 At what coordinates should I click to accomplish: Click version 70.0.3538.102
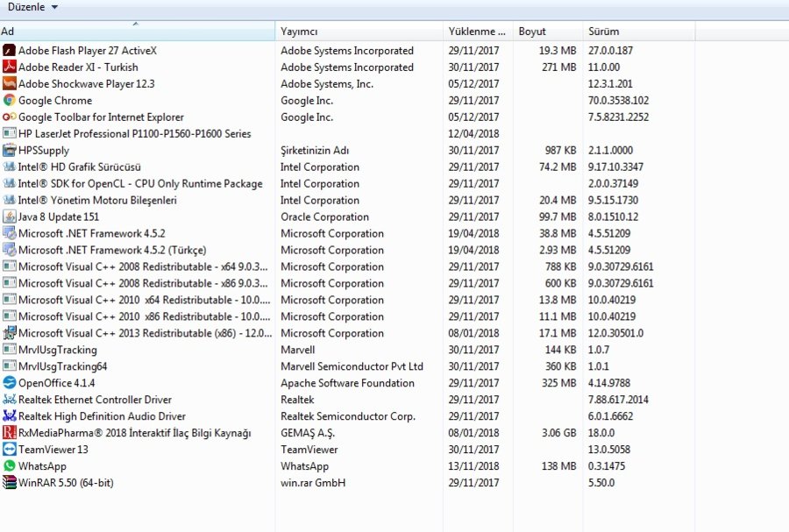(618, 100)
